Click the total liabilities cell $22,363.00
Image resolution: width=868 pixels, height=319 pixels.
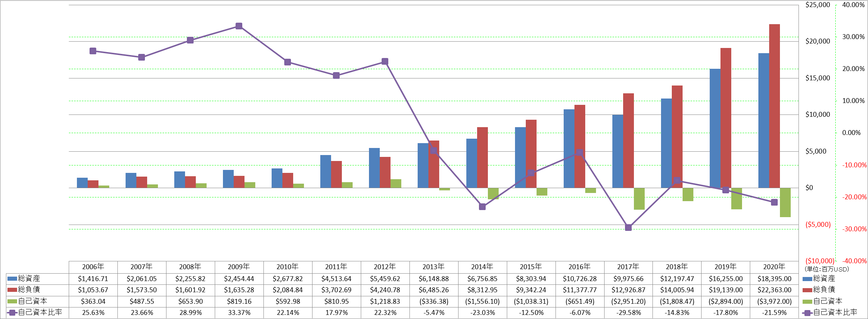pyautogui.click(x=774, y=290)
